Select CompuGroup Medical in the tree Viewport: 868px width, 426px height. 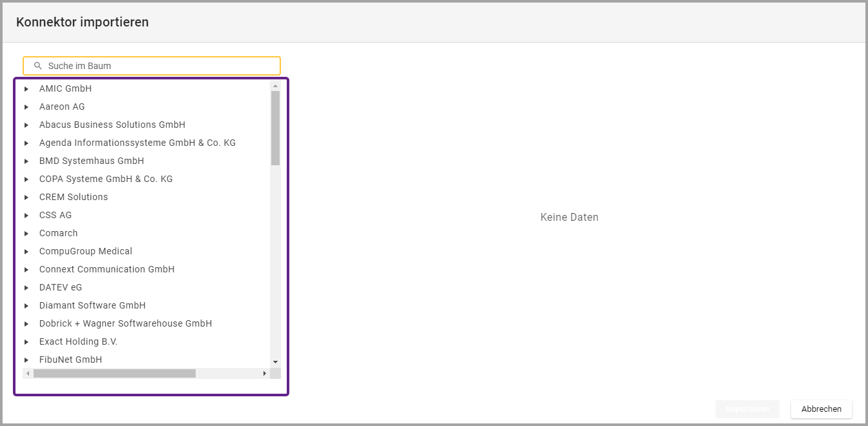85,251
